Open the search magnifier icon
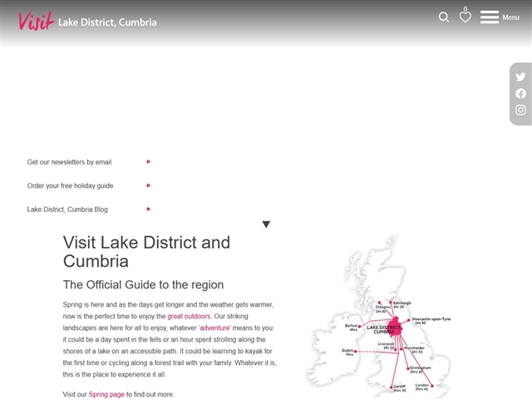Viewport: 532px width, 399px height. click(x=443, y=17)
